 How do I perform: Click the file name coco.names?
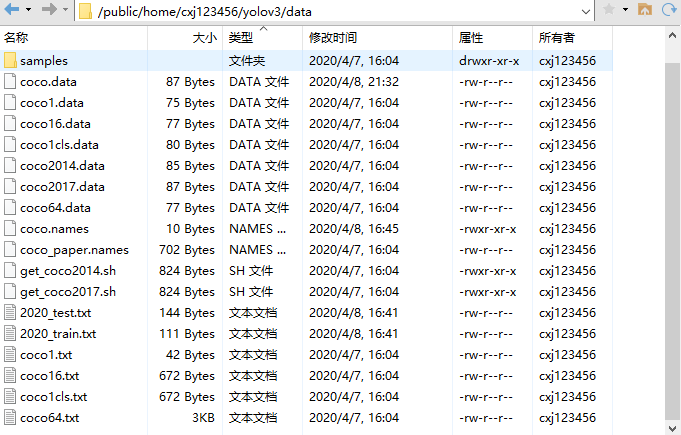point(54,228)
